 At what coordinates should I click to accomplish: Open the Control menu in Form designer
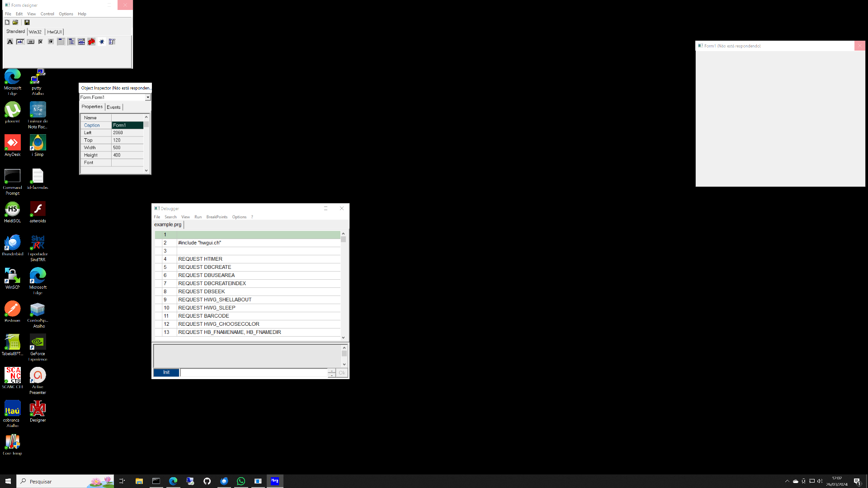tap(47, 14)
